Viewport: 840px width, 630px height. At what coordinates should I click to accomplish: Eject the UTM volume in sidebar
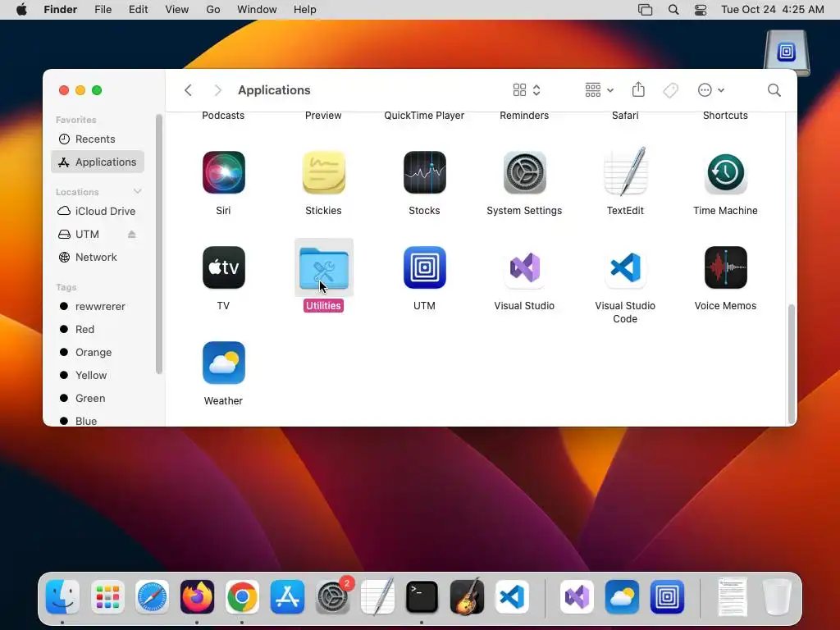pos(132,234)
